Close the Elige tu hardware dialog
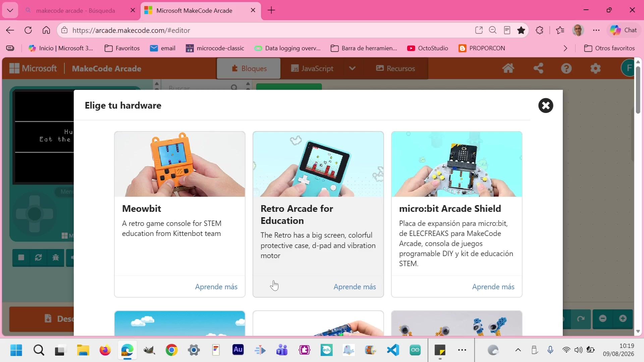The image size is (644, 362). click(x=546, y=106)
